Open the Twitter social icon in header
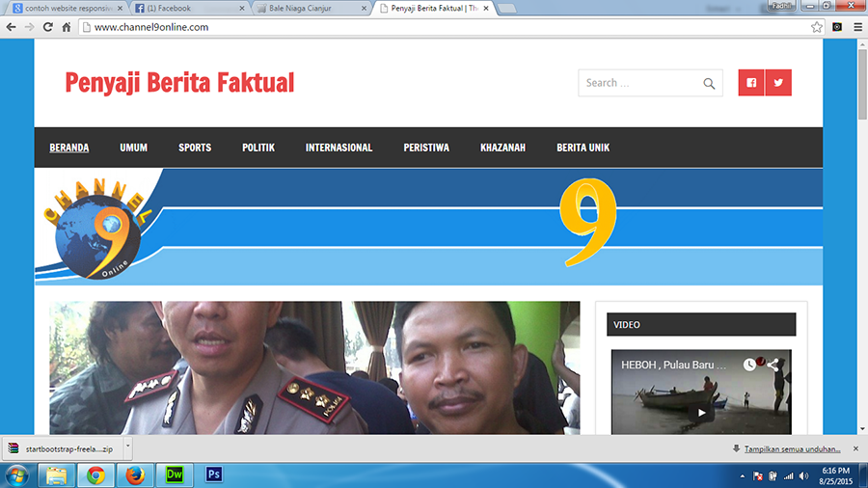The width and height of the screenshot is (868, 488). tap(778, 83)
